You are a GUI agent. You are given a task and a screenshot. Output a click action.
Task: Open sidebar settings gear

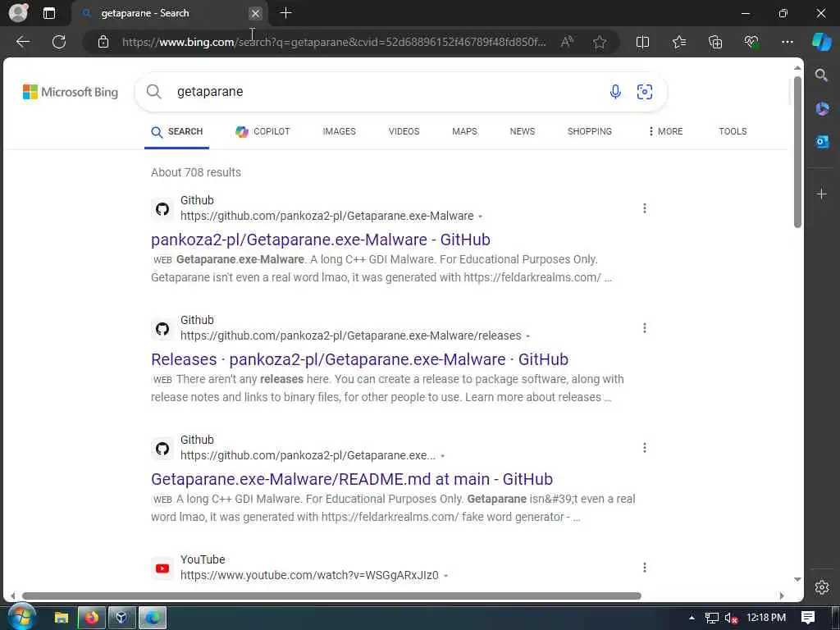pos(822,587)
